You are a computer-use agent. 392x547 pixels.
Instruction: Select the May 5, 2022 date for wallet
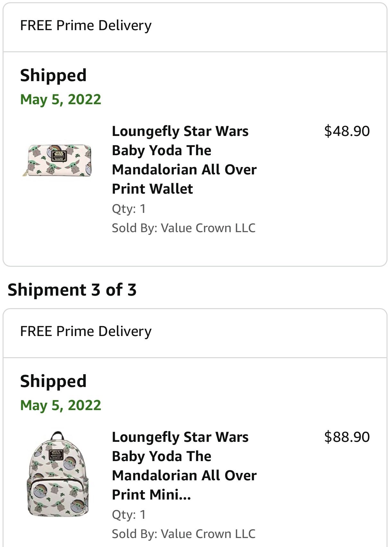pos(61,99)
